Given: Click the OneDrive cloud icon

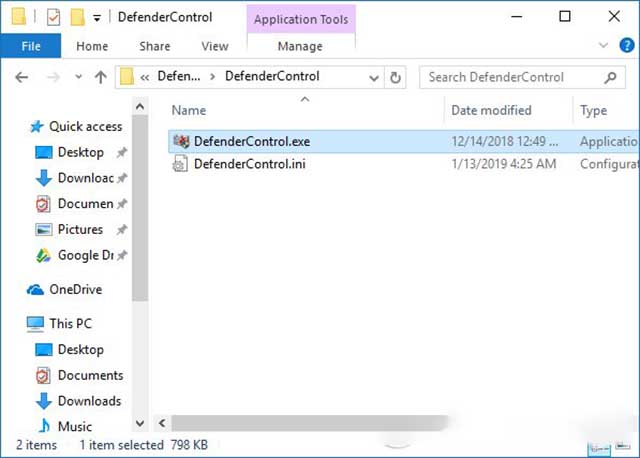Looking at the screenshot, I should click(x=35, y=290).
